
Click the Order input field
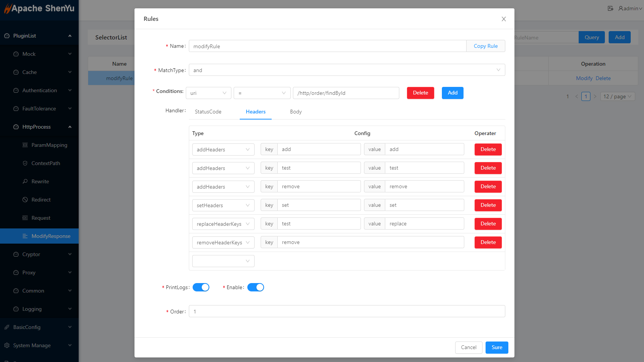347,312
